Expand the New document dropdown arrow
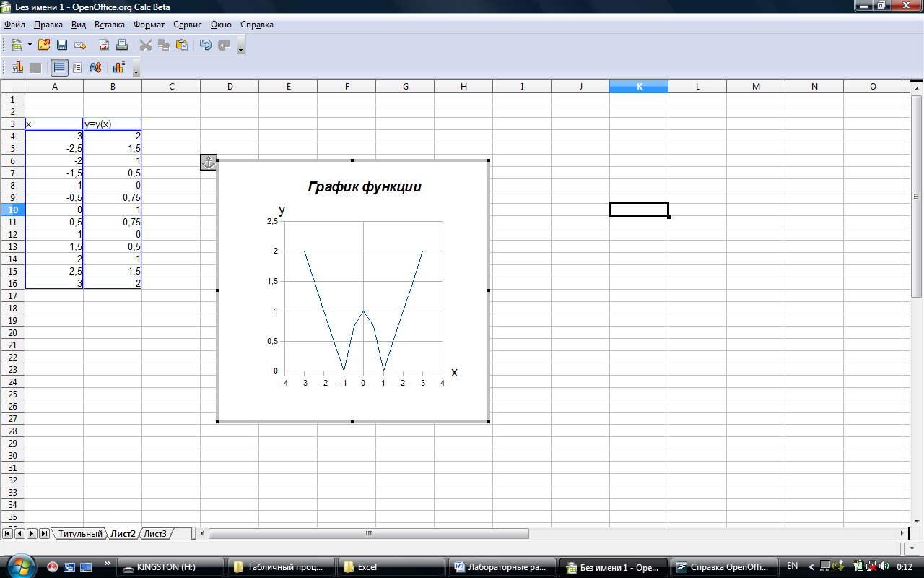 tap(30, 45)
